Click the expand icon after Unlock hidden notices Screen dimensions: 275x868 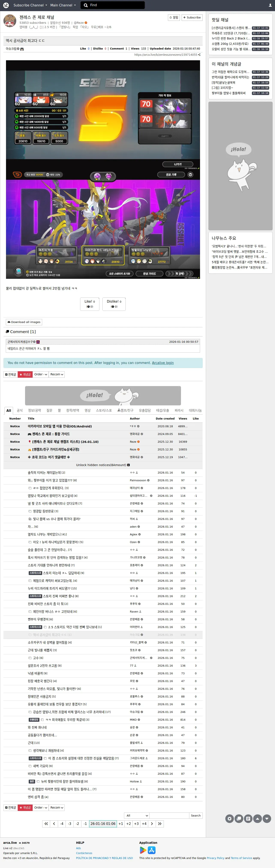[129, 465]
